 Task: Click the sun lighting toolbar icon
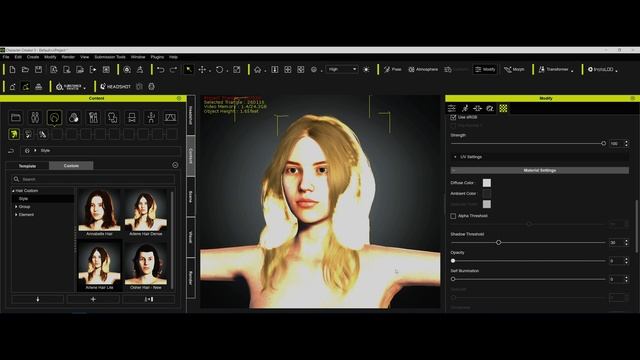pos(367,69)
